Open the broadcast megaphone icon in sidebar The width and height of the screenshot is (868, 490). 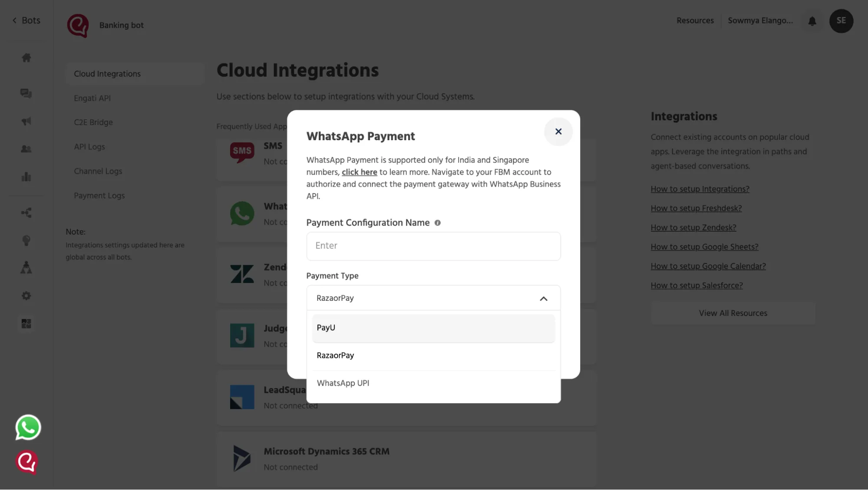click(x=26, y=121)
